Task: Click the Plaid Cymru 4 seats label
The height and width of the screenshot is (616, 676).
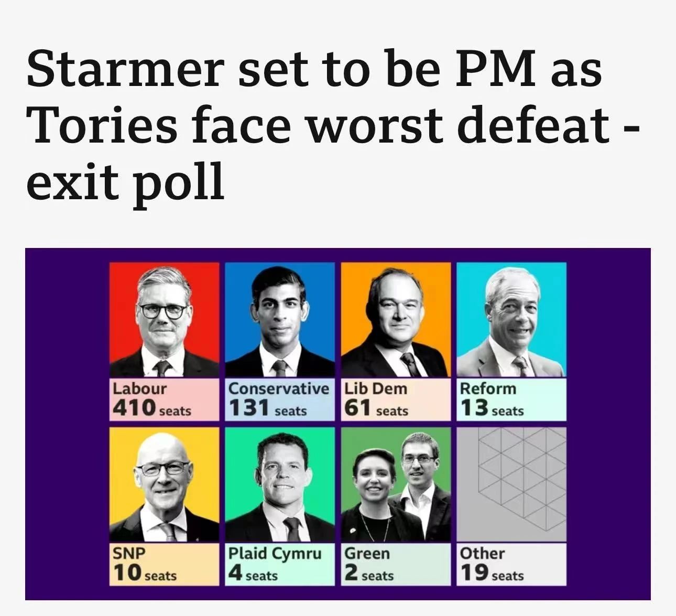Action: point(280,564)
